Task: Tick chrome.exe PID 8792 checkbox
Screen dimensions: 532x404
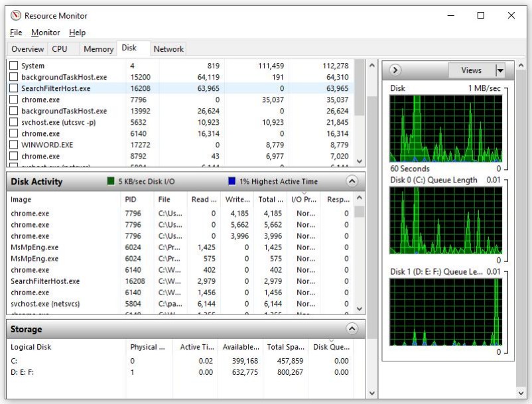Action: [x=13, y=156]
